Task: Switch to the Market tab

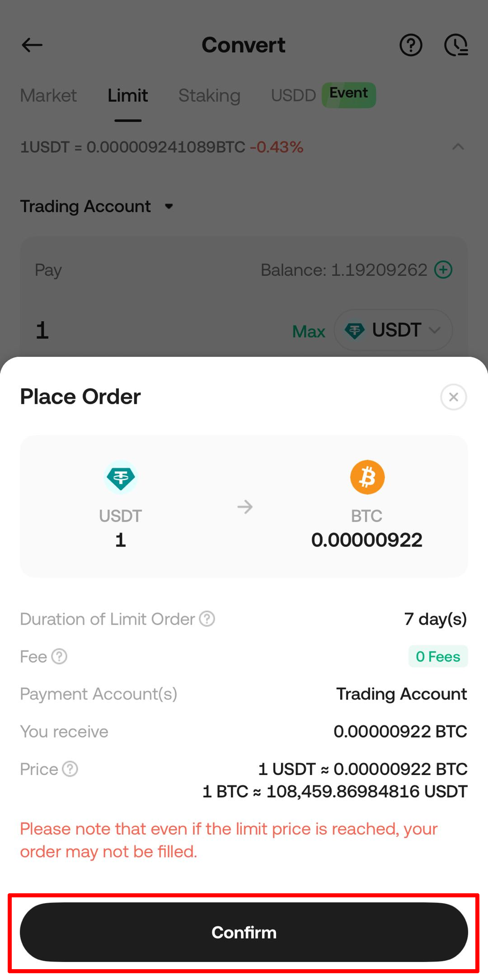Action: click(x=48, y=96)
